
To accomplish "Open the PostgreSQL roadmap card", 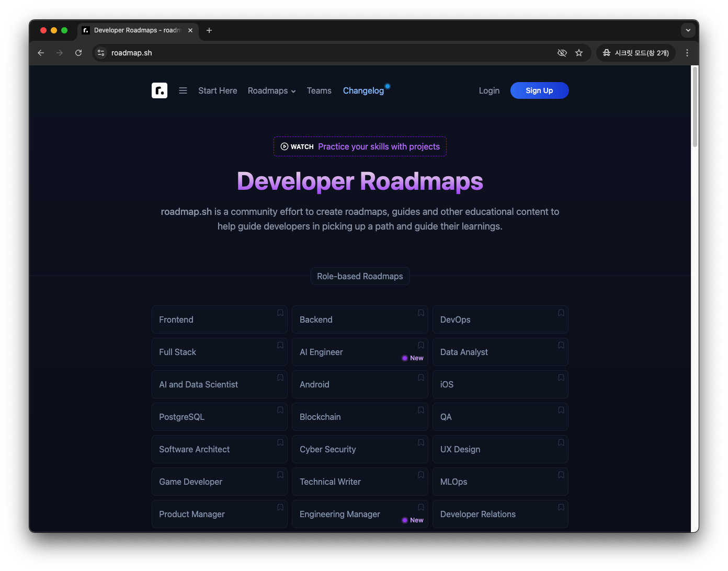I will coord(220,417).
